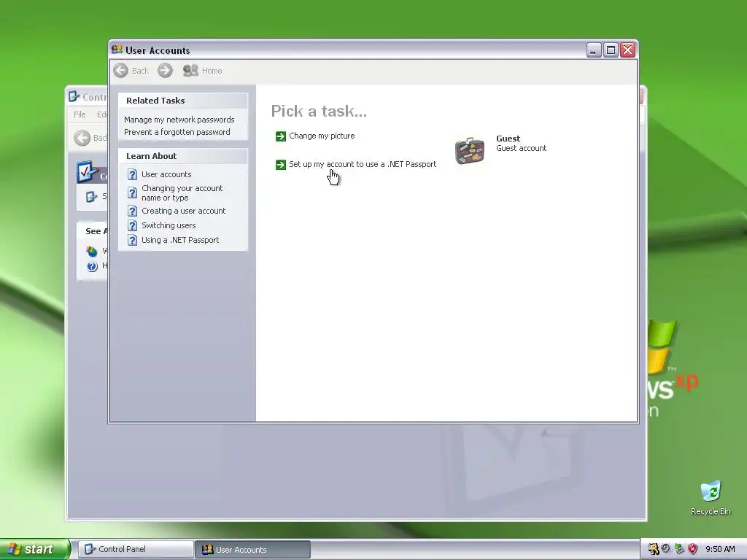Minimize the User Accounts window
747x560 pixels.
click(x=593, y=50)
